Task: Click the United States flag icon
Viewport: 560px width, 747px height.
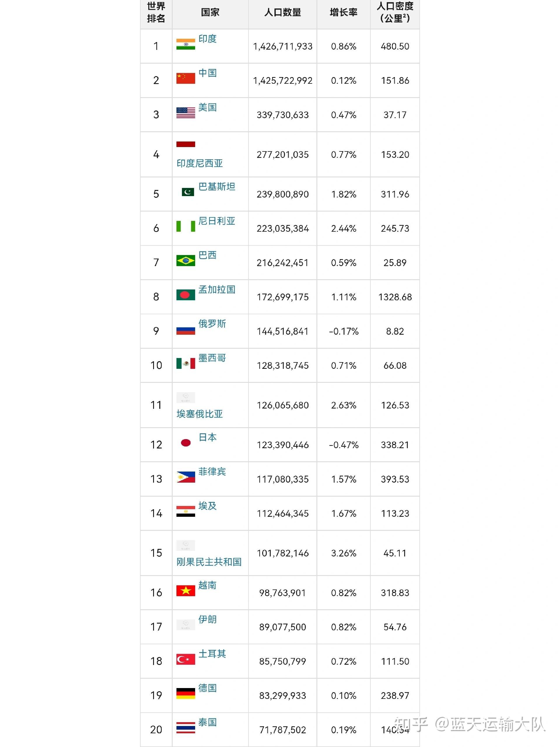Action: 185,113
